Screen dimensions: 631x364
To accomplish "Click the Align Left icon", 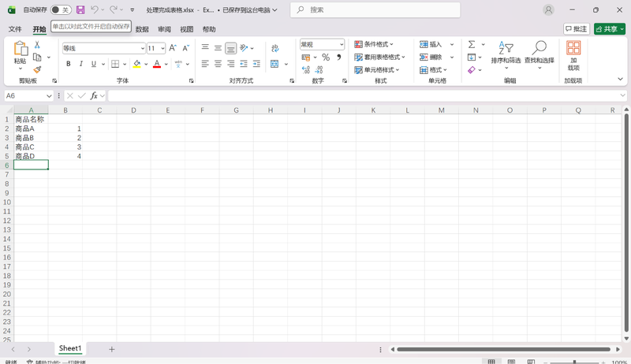I will [x=205, y=64].
